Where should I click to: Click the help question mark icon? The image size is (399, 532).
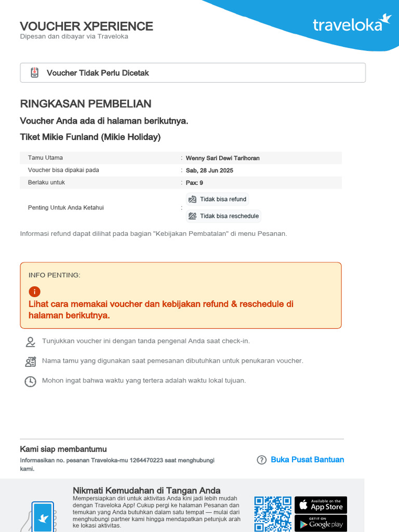pyautogui.click(x=262, y=460)
